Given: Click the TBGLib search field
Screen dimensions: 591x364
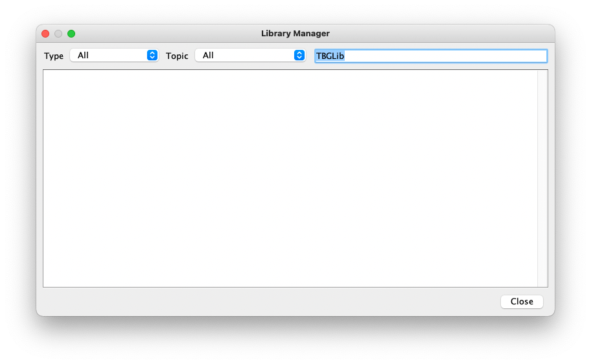Looking at the screenshot, I should 431,56.
